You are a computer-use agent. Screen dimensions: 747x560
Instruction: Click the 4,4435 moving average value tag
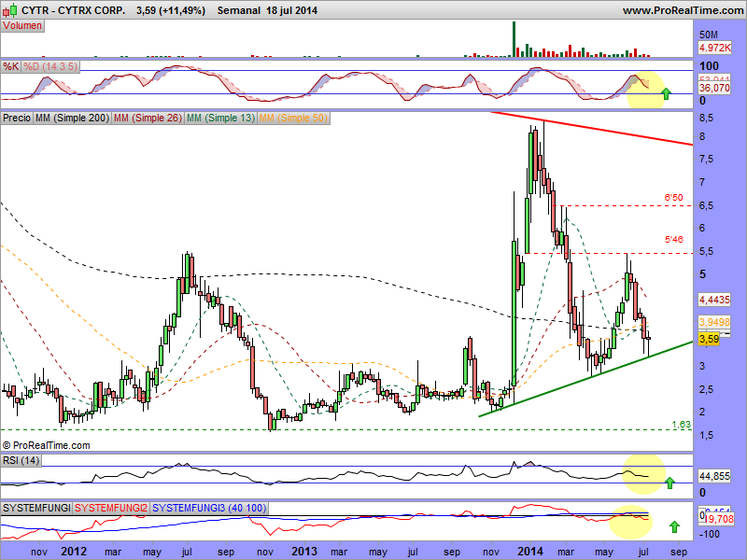[714, 300]
